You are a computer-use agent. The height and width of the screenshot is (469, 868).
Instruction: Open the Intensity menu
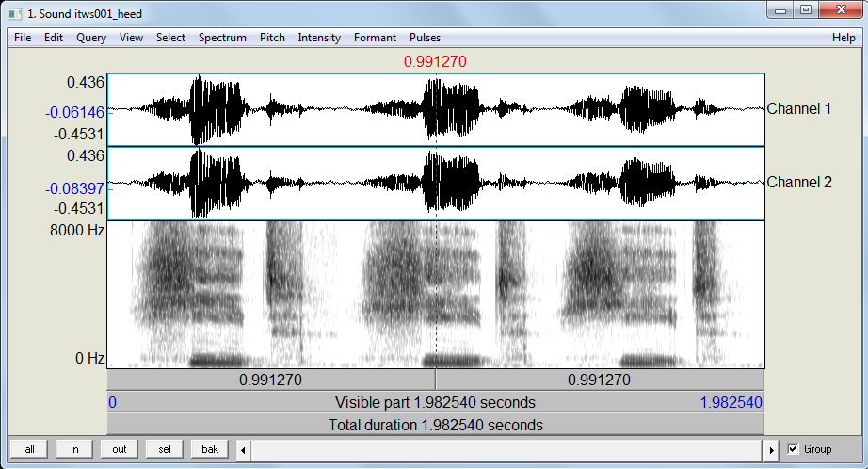pos(319,38)
